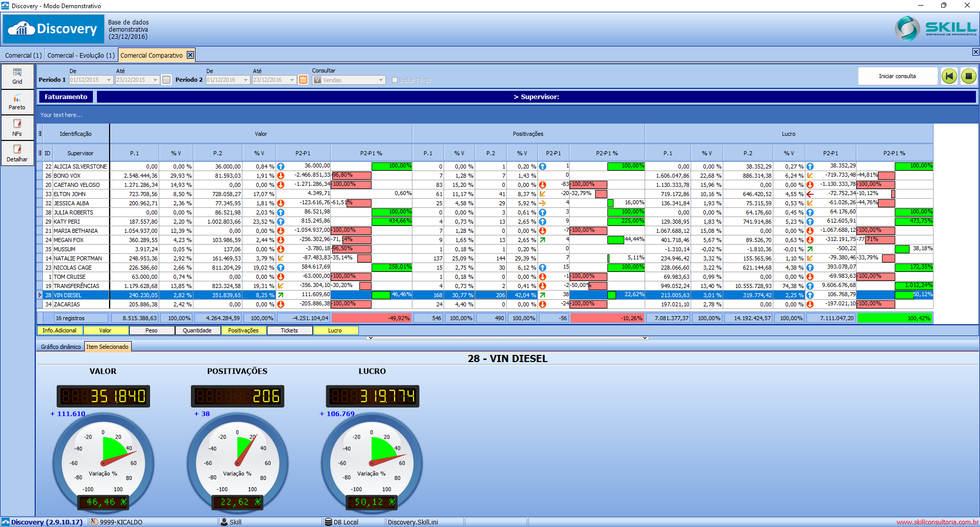980x527 pixels.
Task: Click the LUCRO variation gauge dial
Action: pos(372,462)
